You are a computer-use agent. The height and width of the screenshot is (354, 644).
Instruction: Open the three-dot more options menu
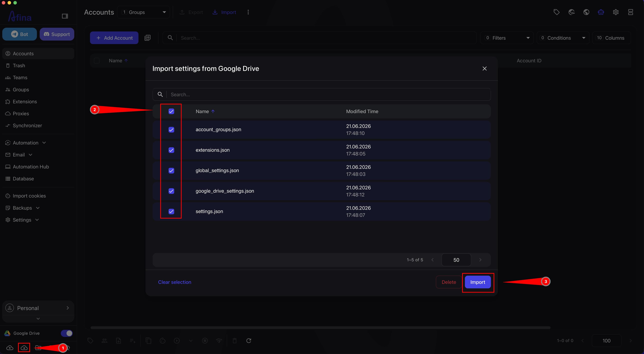pos(248,12)
